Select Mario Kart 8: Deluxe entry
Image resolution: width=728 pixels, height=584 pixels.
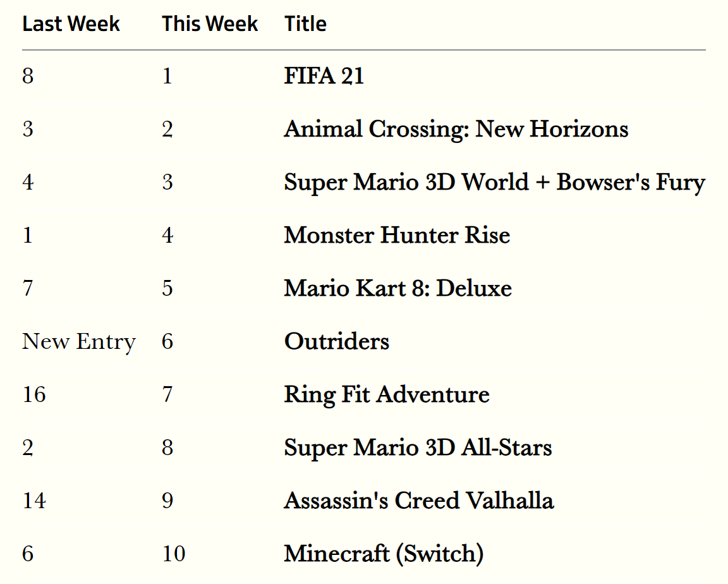point(398,288)
